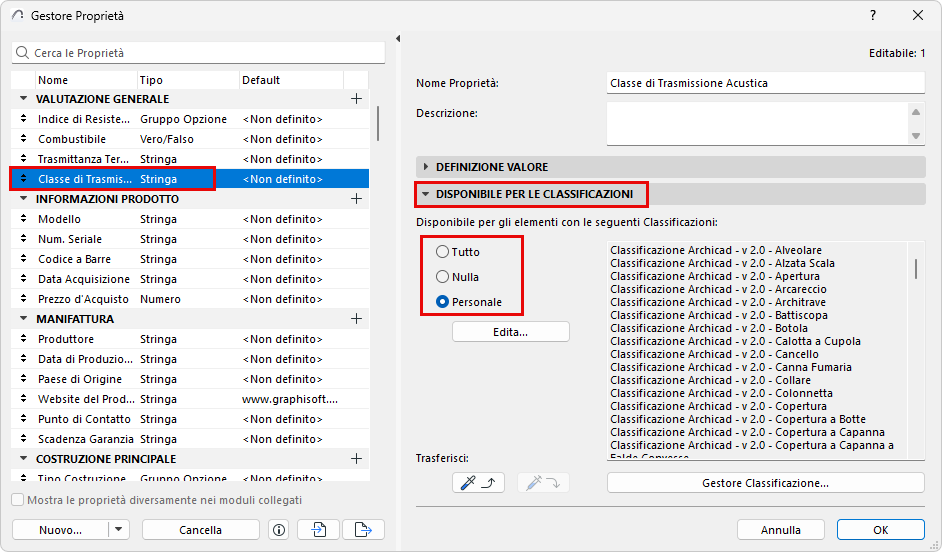942x552 pixels.
Task: Click the Gestore Proprietà title icon
Action: [x=17, y=16]
